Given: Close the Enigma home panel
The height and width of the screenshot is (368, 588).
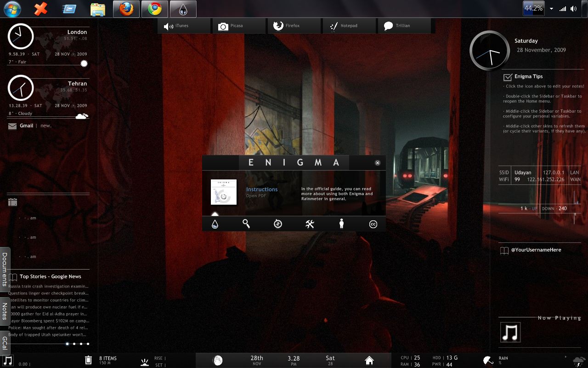Looking at the screenshot, I should point(378,163).
